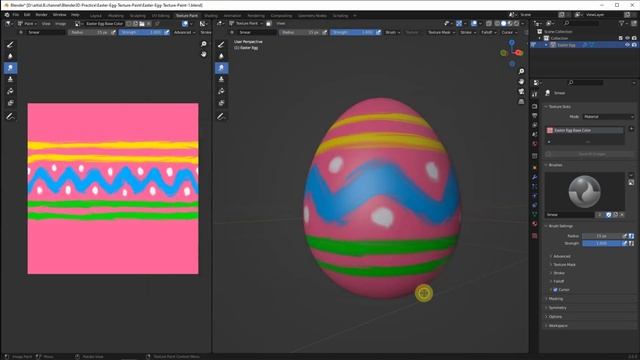Switch to the Shading workspace tab
Image resolution: width=640 pixels, height=360 pixels.
click(x=211, y=16)
